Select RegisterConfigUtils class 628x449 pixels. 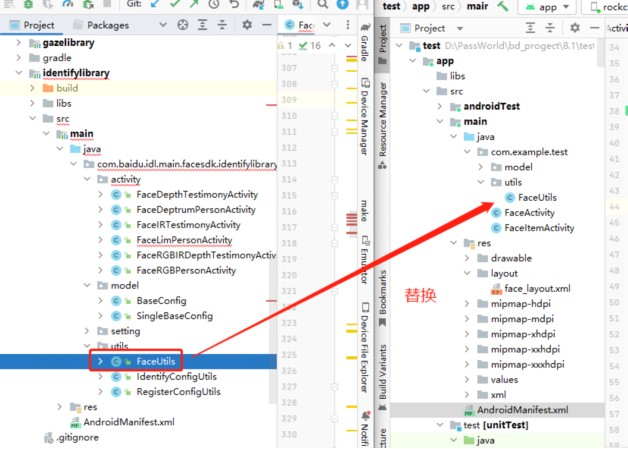point(178,392)
